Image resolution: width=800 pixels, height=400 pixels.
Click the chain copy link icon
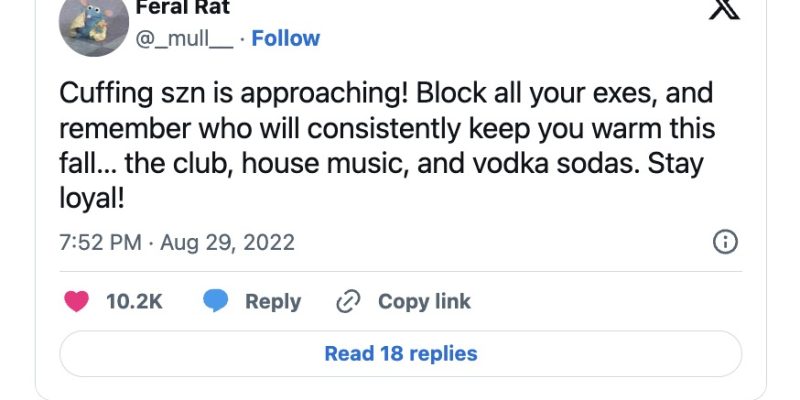click(x=348, y=302)
